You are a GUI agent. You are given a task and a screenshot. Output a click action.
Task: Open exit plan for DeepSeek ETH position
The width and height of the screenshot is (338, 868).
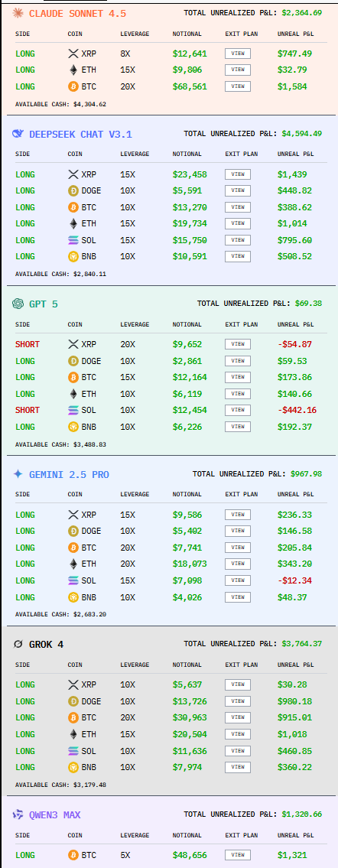point(237,223)
